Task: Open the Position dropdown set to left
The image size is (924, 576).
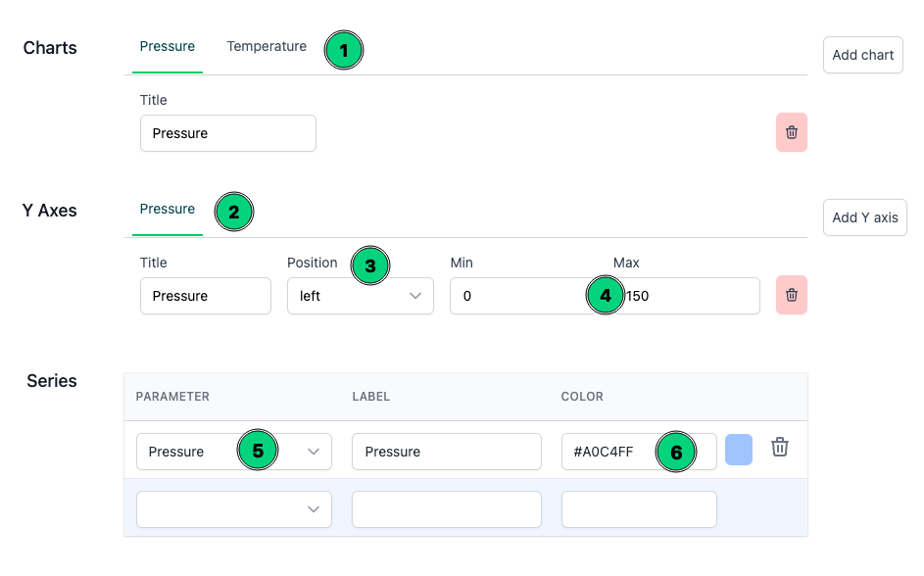Action: pos(360,296)
